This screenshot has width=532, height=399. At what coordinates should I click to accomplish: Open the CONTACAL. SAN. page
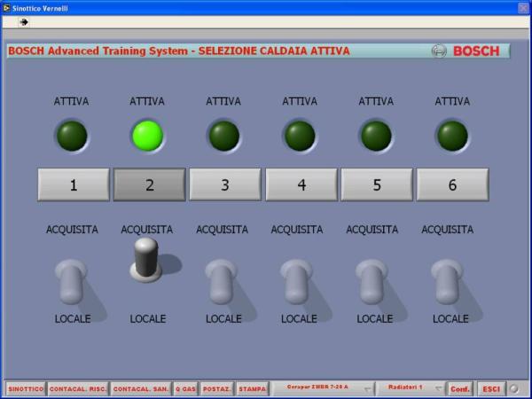(141, 389)
